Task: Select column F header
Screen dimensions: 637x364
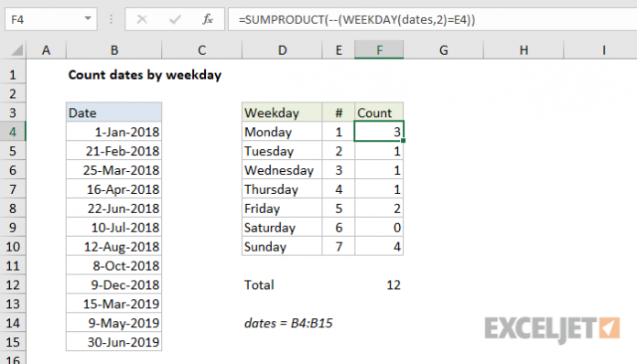Action: (x=379, y=50)
